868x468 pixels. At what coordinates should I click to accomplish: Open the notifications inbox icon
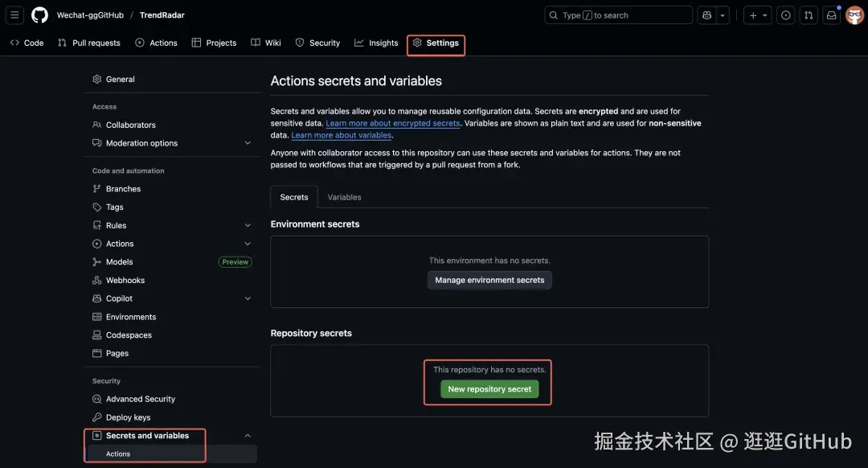pyautogui.click(x=832, y=15)
